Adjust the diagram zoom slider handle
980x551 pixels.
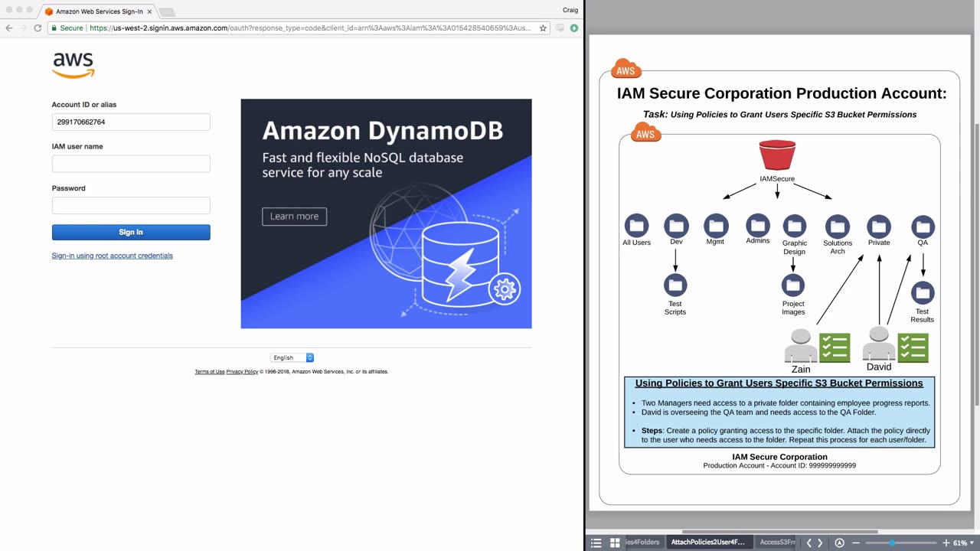point(892,543)
